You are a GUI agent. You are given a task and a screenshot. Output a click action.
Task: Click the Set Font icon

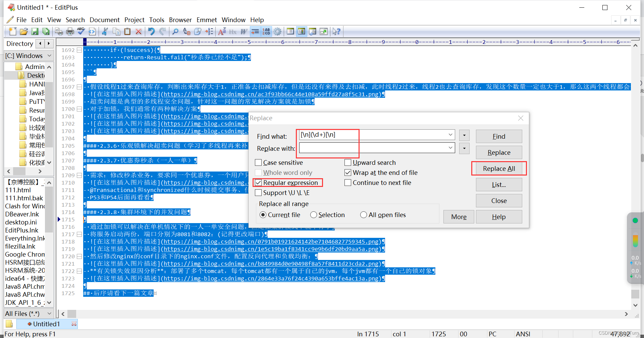point(222,31)
